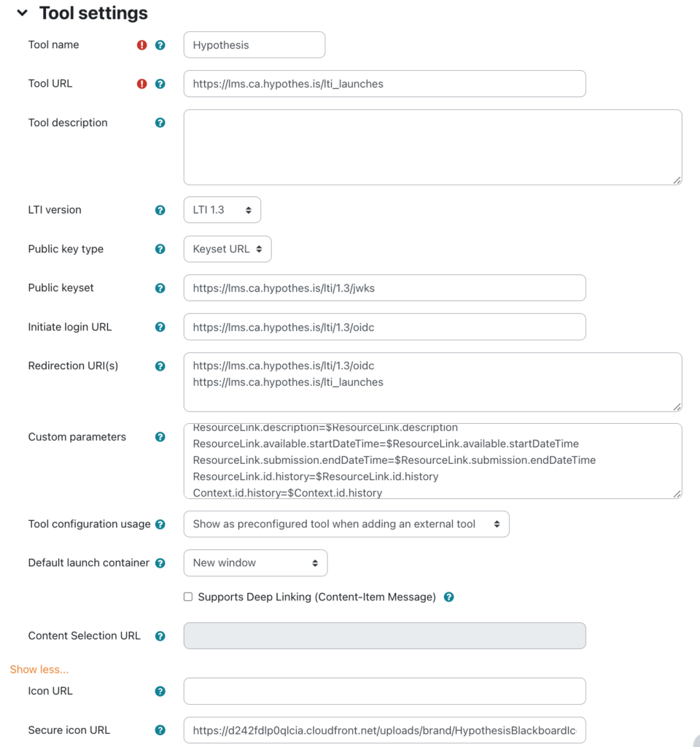This screenshot has height=747, width=700.
Task: Open the Tool configuration usage dropdown
Action: 346,524
